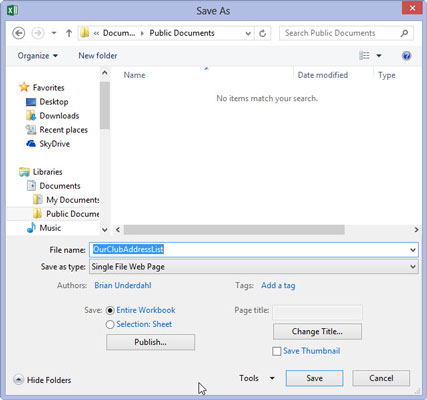Click the Favorites star icon
The image size is (427, 400).
point(24,87)
